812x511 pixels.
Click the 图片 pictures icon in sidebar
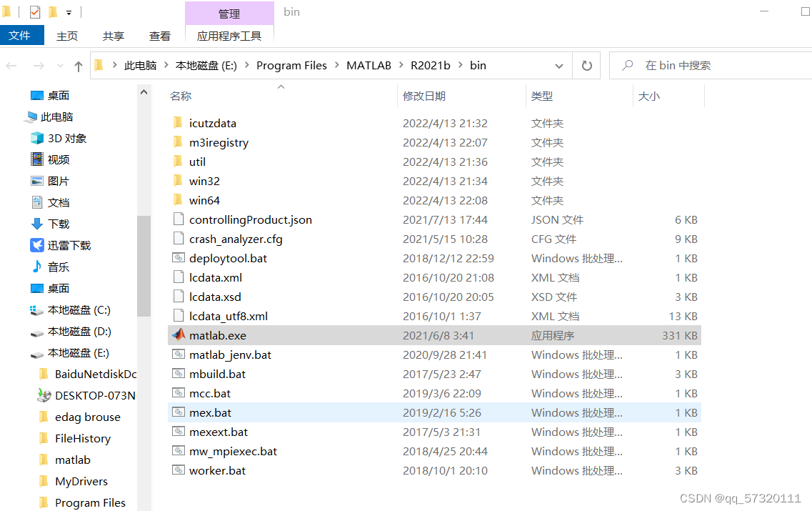tap(36, 181)
